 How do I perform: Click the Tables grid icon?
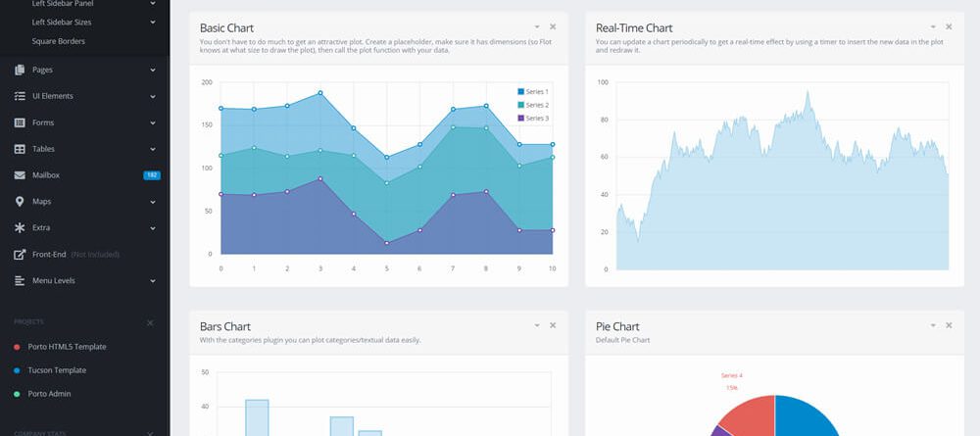coord(21,149)
